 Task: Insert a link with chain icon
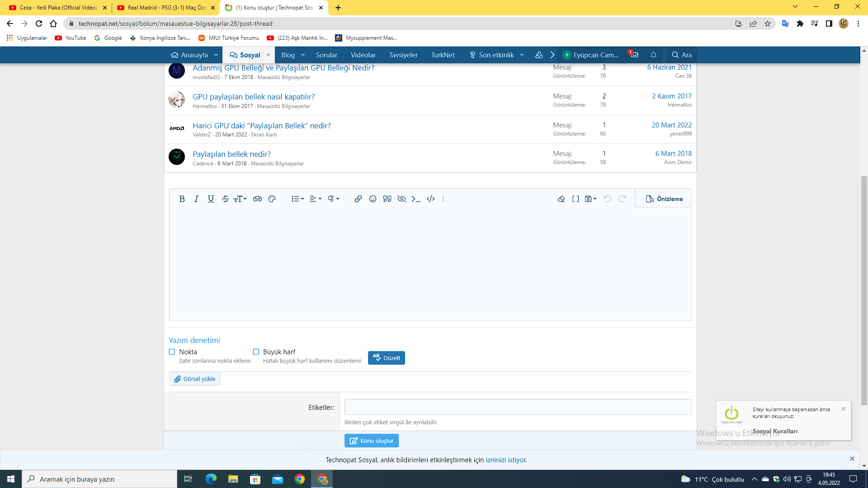click(x=358, y=199)
